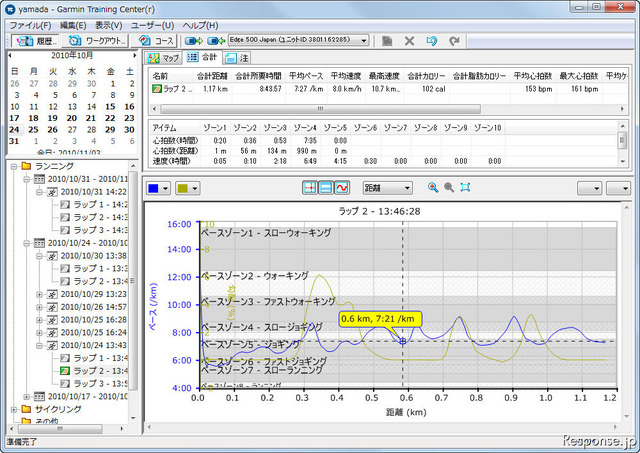Click the delete X toolbar icon
The width and height of the screenshot is (640, 453).
409,41
